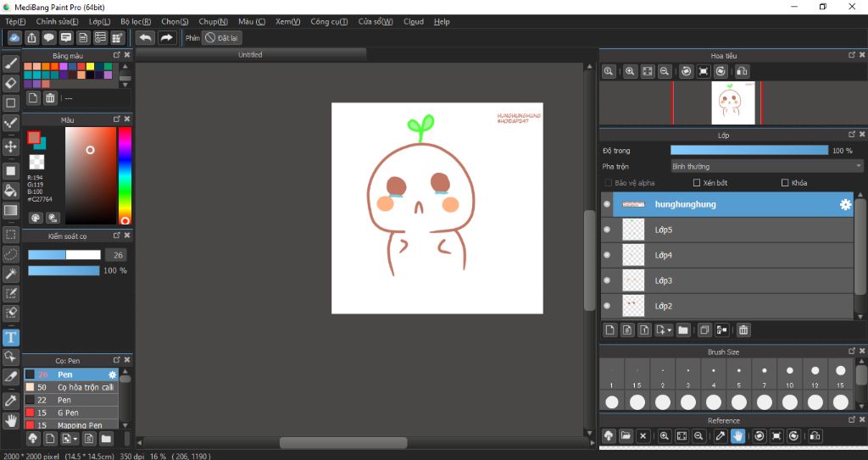Pick the yellow swatch in palette
The width and height of the screenshot is (868, 460).
point(90,66)
